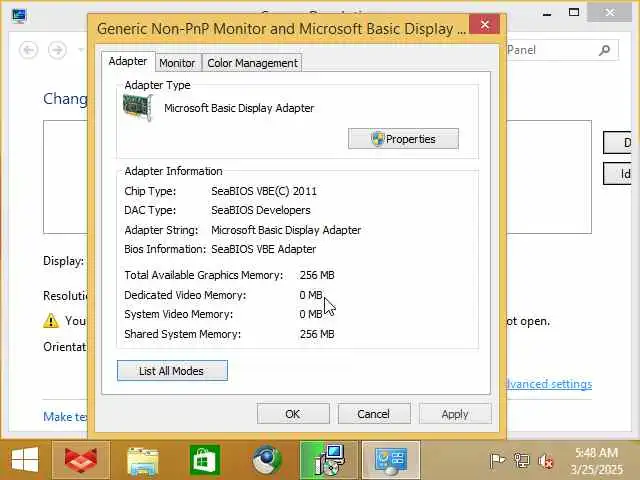
Task: Minimize the Screen Resolution window
Action: click(x=547, y=13)
